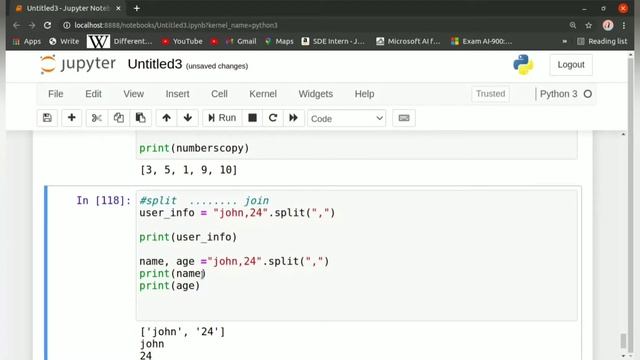Image resolution: width=640 pixels, height=360 pixels.
Task: Click the Trusted notebook indicator
Action: pos(490,94)
